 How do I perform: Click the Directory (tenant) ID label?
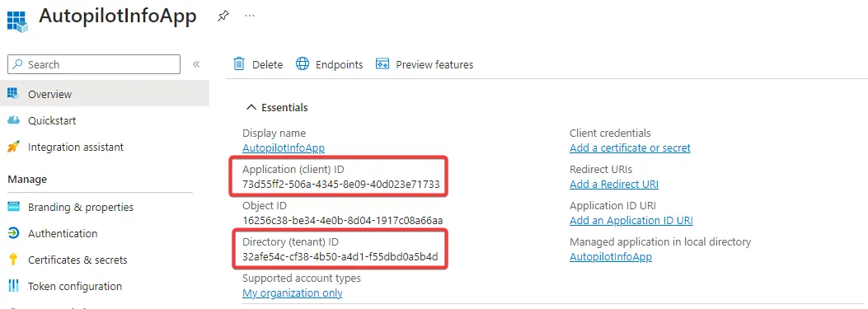click(290, 242)
